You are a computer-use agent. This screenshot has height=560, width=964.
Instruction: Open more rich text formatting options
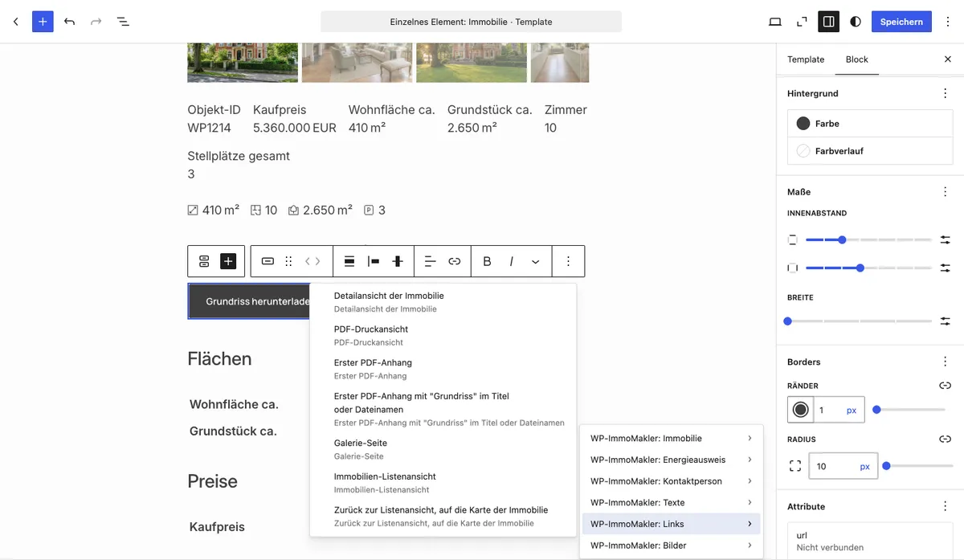536,261
